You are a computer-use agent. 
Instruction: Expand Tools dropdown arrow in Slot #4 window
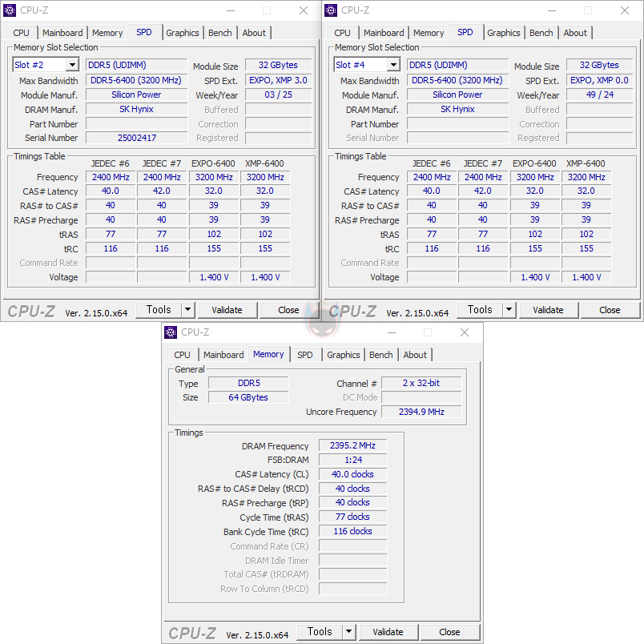(x=509, y=310)
